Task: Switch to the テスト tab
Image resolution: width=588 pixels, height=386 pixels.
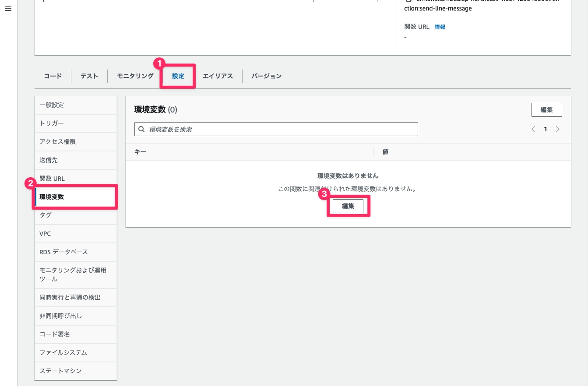Action: tap(89, 76)
